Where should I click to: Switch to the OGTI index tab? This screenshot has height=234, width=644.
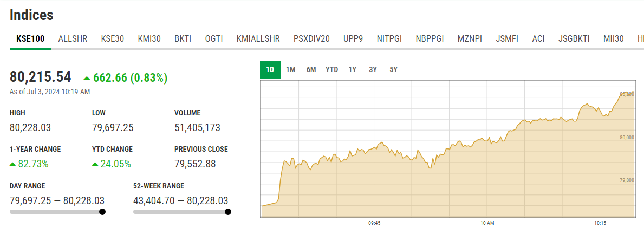(214, 39)
